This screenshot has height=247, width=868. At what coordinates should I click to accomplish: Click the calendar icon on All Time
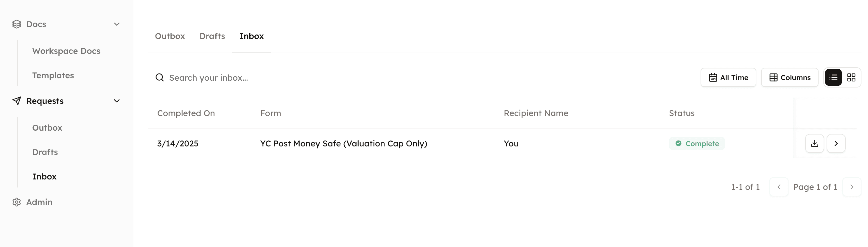tap(713, 78)
